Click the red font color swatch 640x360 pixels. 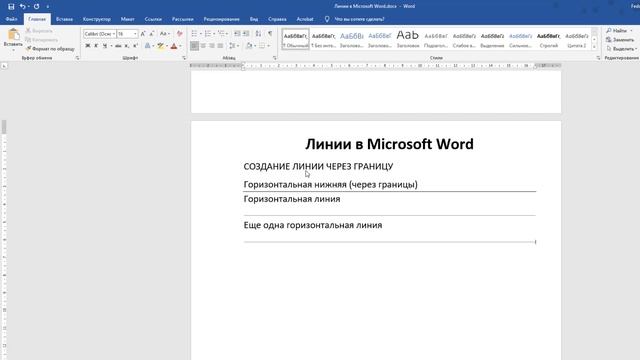(174, 46)
